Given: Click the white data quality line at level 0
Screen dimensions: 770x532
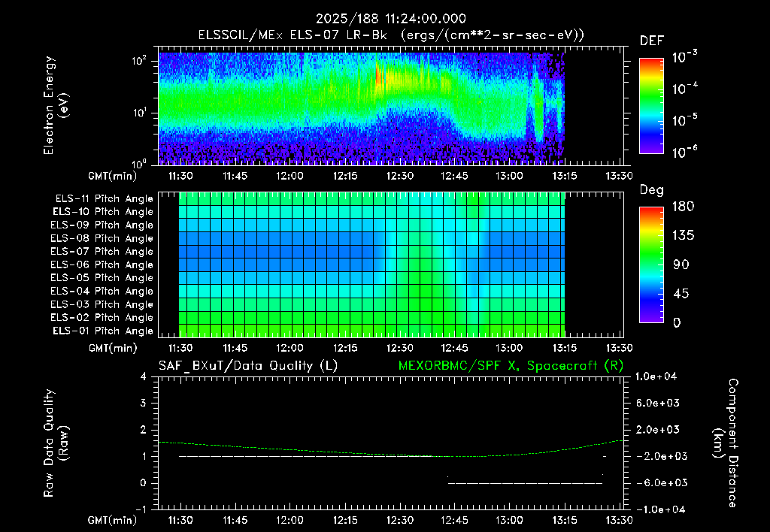Looking at the screenshot, I should 524,483.
